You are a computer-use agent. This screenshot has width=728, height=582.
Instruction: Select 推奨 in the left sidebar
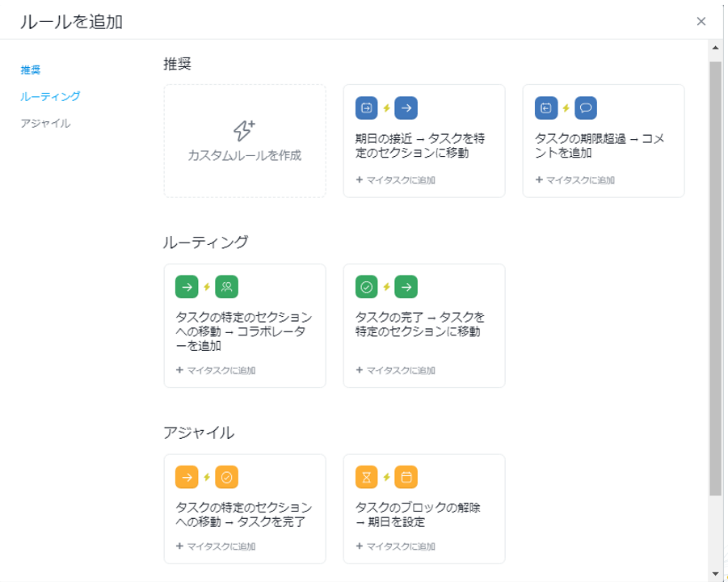coord(31,70)
